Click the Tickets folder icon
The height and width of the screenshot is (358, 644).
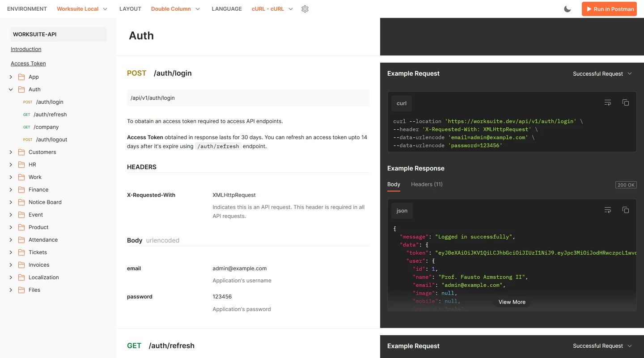pos(21,252)
